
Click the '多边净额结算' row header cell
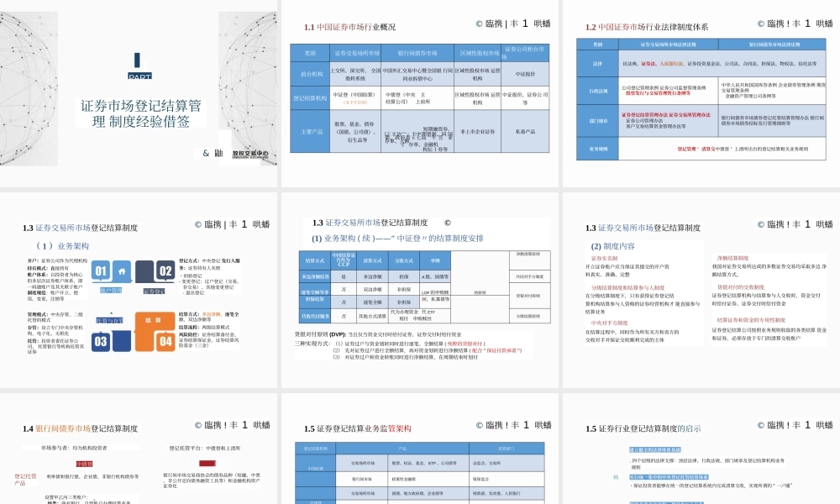(x=314, y=276)
